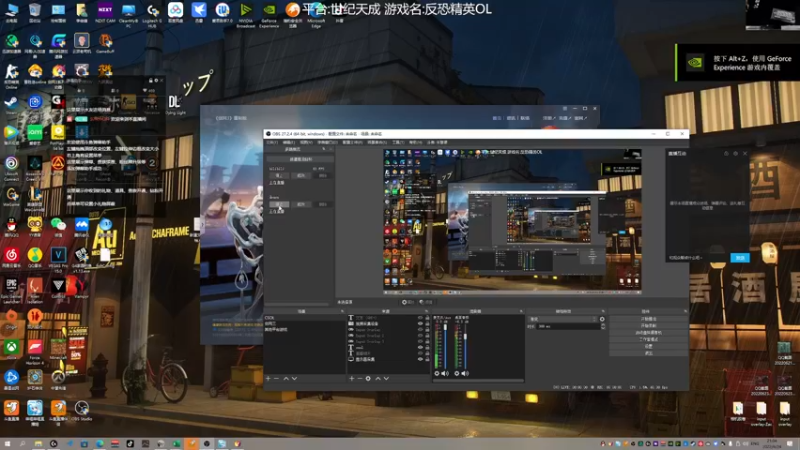
Task: Open the GeForce Experience desktop shortcut
Action: point(269,13)
